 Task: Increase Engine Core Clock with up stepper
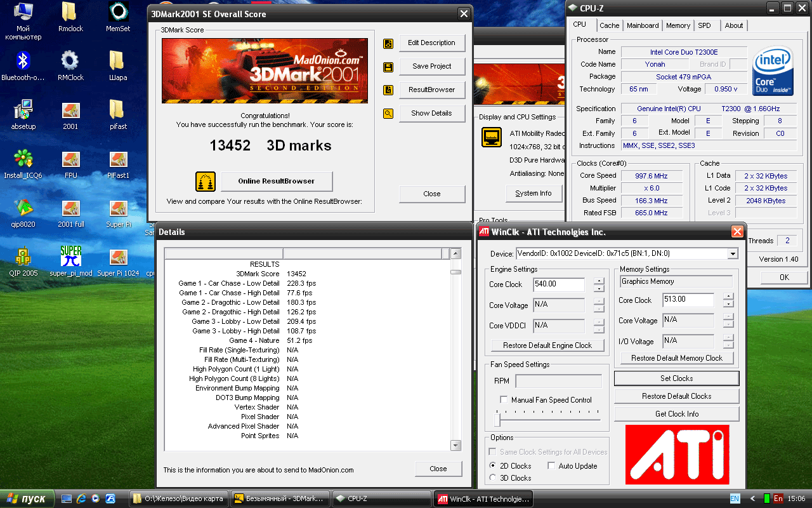tap(599, 281)
